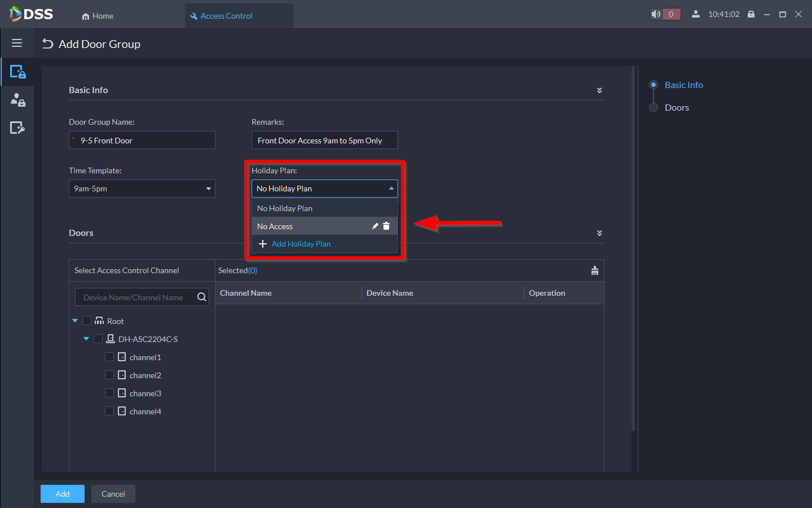812x508 pixels.
Task: Check the channel1 checkbox
Action: coord(109,357)
